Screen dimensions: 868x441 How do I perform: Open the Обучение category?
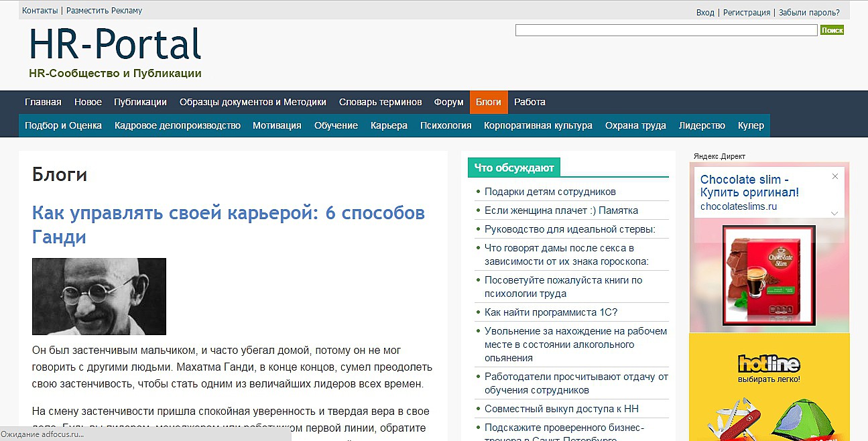(336, 125)
